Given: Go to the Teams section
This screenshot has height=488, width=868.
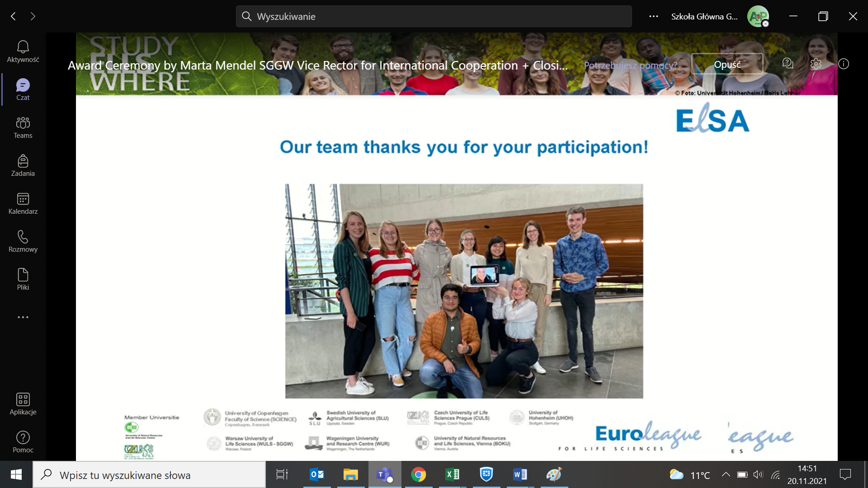Looking at the screenshot, I should point(23,127).
